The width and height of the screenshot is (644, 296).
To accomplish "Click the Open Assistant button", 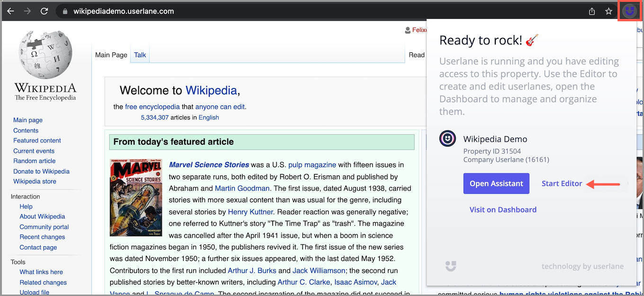I will [x=496, y=183].
